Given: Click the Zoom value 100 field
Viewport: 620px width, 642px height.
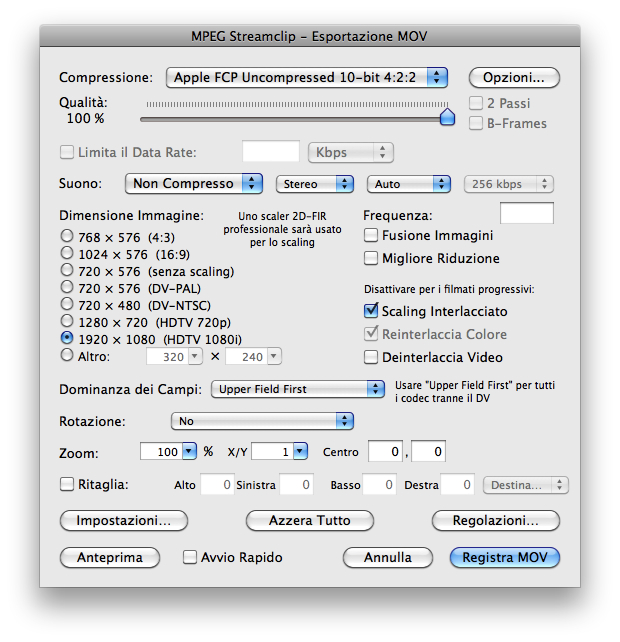Looking at the screenshot, I should (x=161, y=451).
